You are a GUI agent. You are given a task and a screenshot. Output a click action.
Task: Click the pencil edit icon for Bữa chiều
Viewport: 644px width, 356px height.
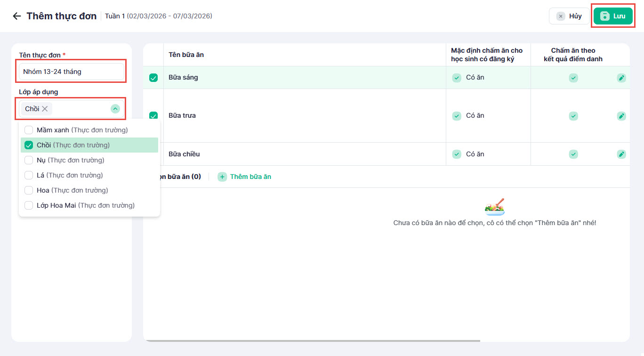pyautogui.click(x=621, y=154)
